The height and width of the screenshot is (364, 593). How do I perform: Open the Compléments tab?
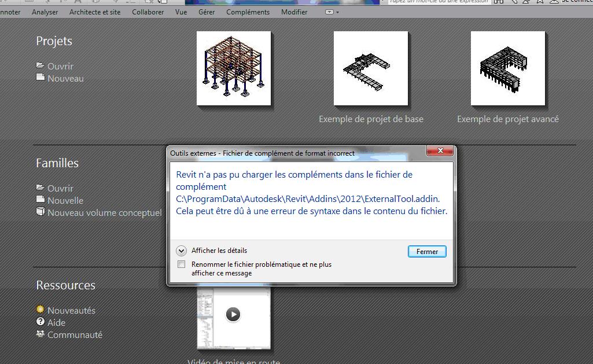[x=248, y=12]
